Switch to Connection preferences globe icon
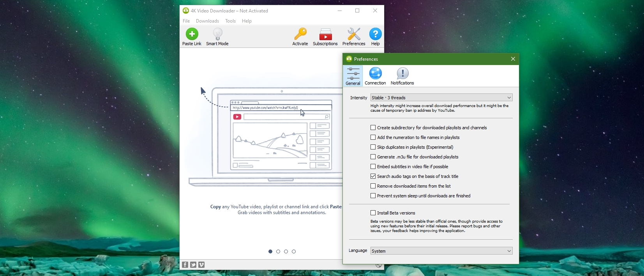The width and height of the screenshot is (644, 276). point(375,73)
